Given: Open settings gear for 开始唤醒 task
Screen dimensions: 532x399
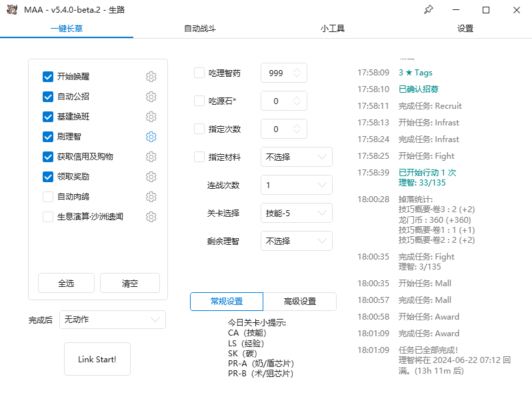Looking at the screenshot, I should (151, 77).
